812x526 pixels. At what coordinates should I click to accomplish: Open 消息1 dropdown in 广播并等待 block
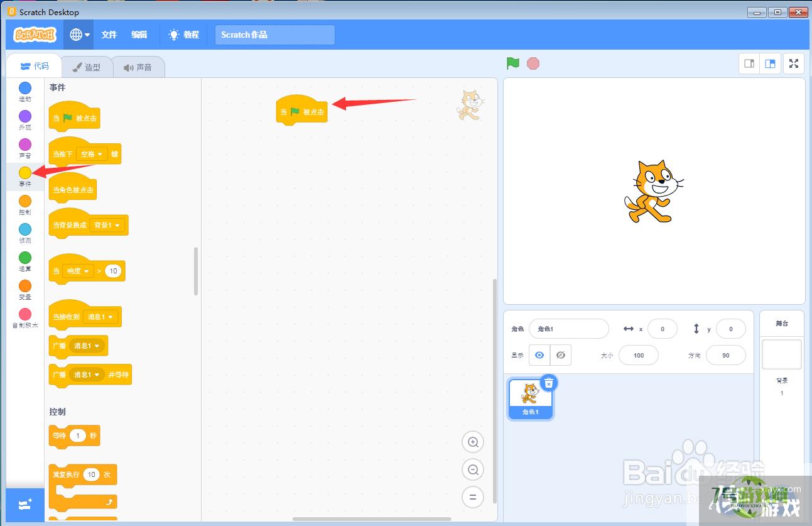click(x=87, y=375)
